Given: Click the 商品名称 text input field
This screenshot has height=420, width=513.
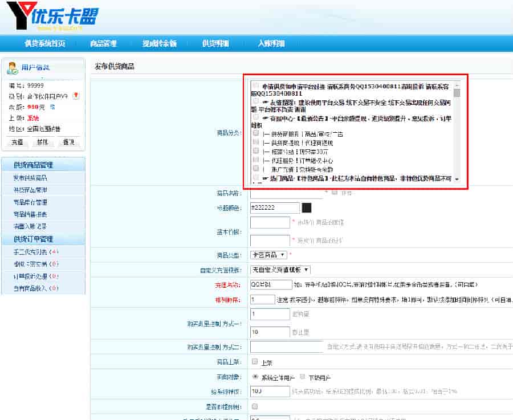Looking at the screenshot, I should (x=286, y=193).
